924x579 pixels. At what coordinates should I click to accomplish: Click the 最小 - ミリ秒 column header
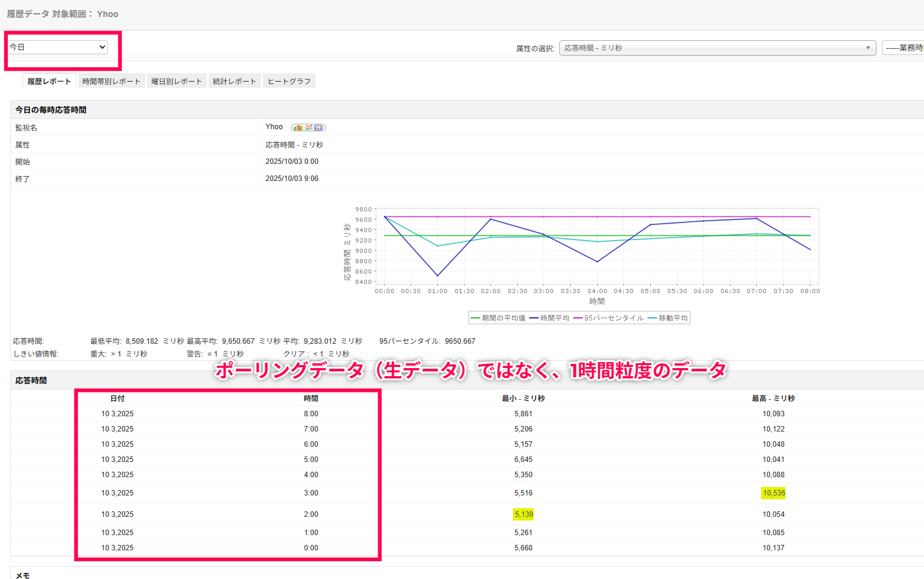tap(523, 399)
